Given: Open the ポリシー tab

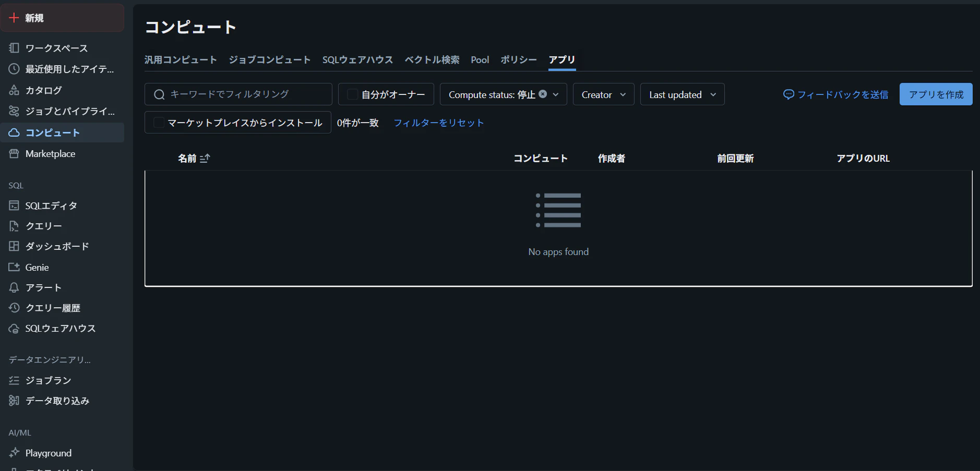Looking at the screenshot, I should pos(519,60).
